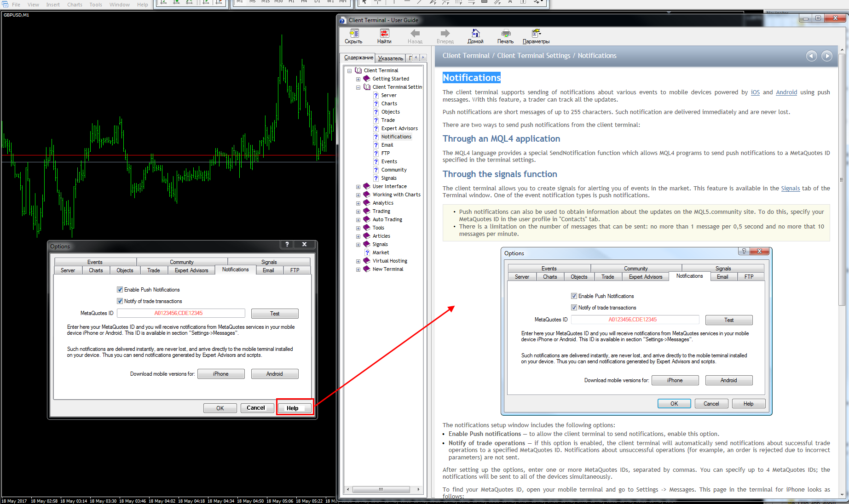849x504 pixels.
Task: Click the iPhone download button in Options dialog
Action: tap(221, 374)
